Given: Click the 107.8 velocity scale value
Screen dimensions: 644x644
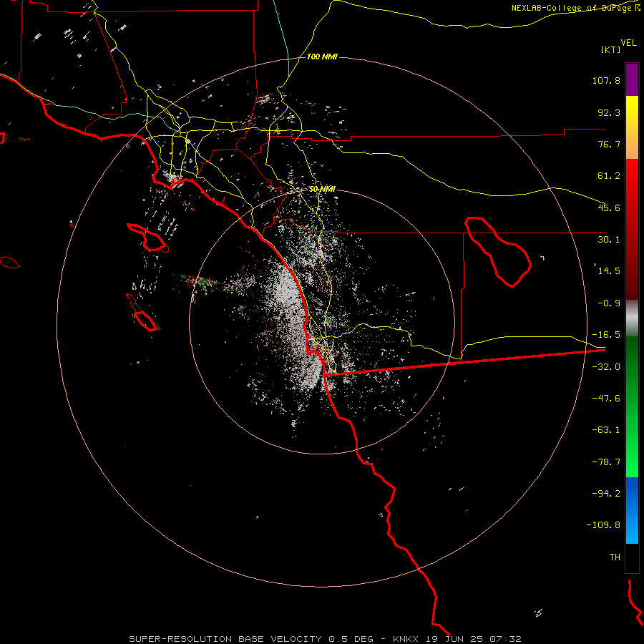Looking at the screenshot, I should point(606,80).
